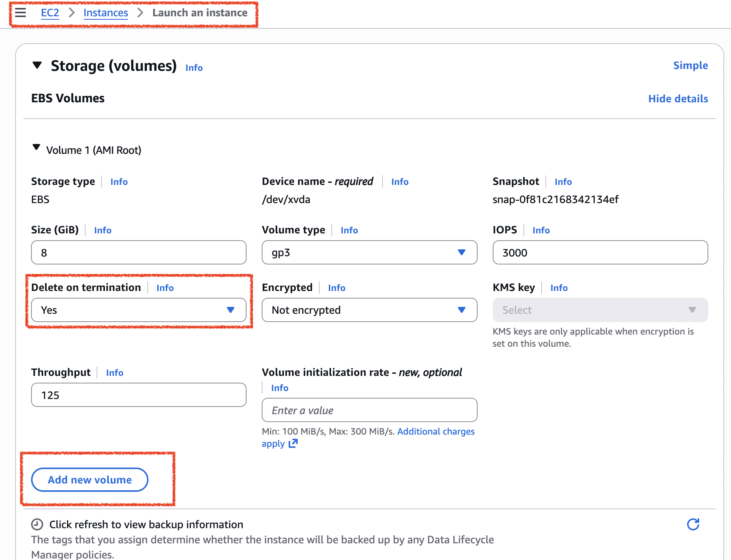Viewport: 731px width, 560px height.
Task: Click Info next to Snapshot
Action: click(563, 182)
